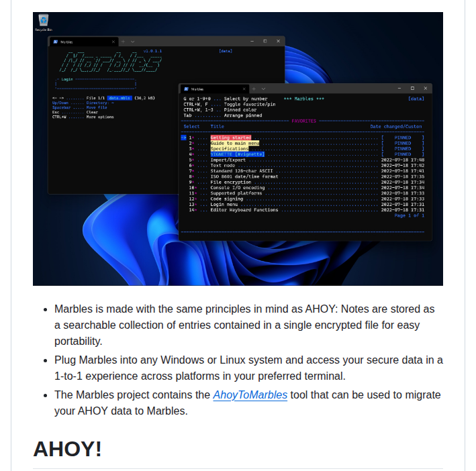The width and height of the screenshot is (476, 471).
Task: Close the Marbles tab in back window
Action: click(113, 42)
